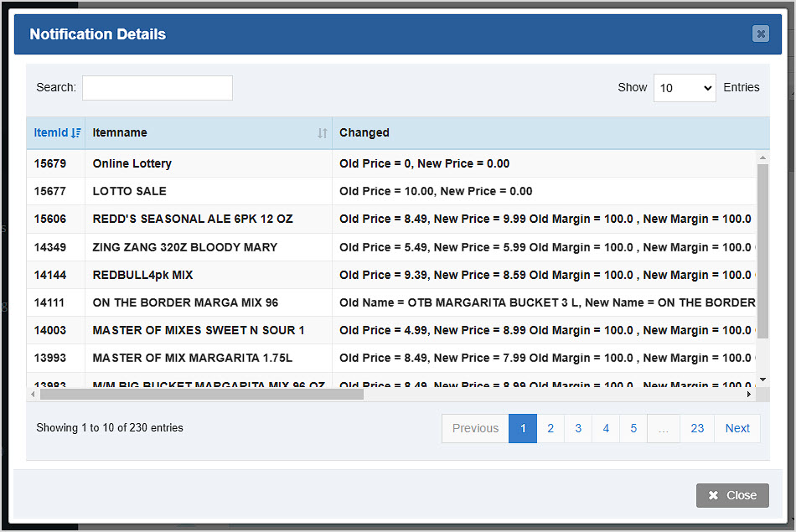The image size is (796, 532).
Task: Change entries per page via the 10 selector
Action: 685,87
